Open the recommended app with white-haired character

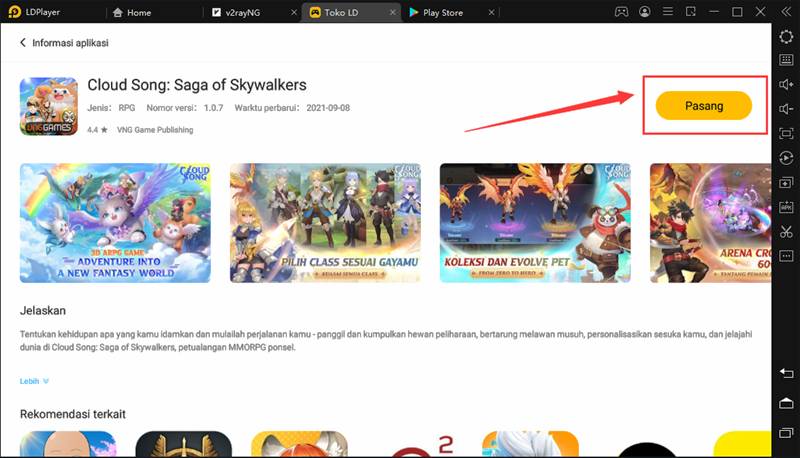click(531, 444)
